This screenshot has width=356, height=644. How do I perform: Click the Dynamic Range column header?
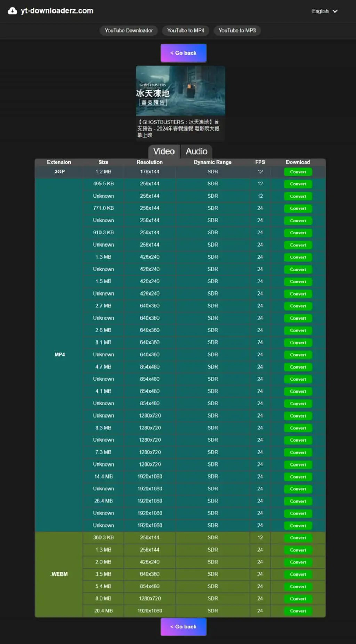[x=212, y=162]
